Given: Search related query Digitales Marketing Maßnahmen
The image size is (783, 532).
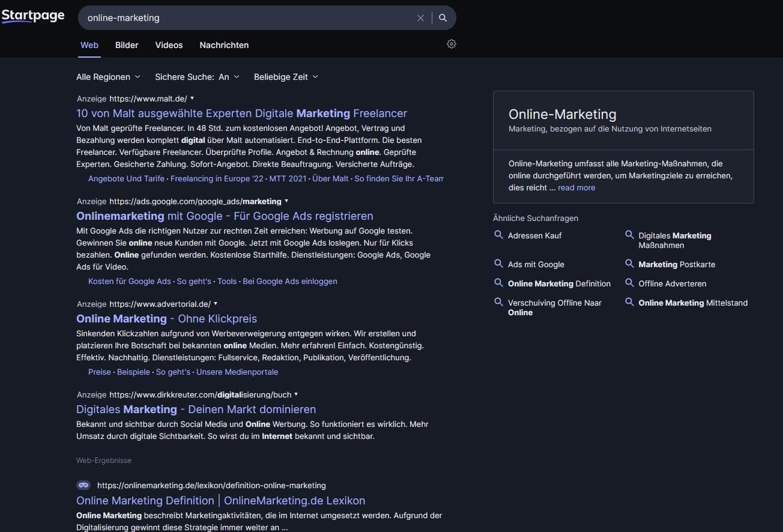Looking at the screenshot, I should [675, 240].
